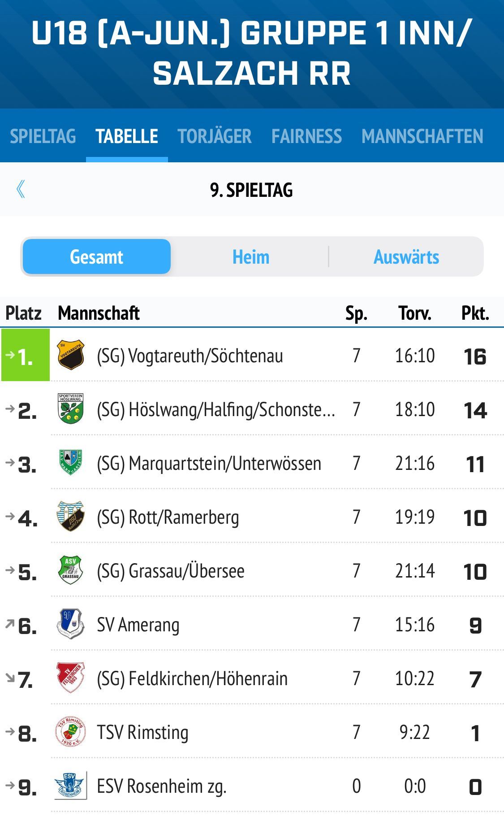Switch to the Heim table view
The height and width of the screenshot is (821, 504).
point(251,257)
